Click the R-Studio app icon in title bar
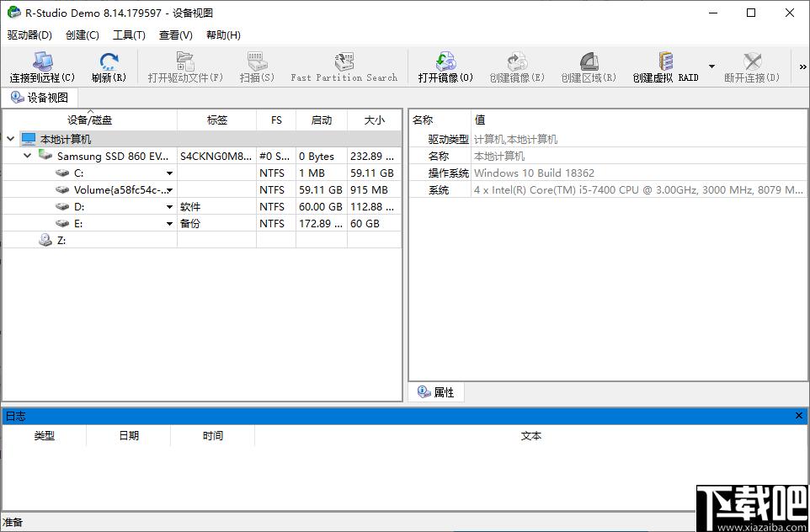 coord(14,13)
